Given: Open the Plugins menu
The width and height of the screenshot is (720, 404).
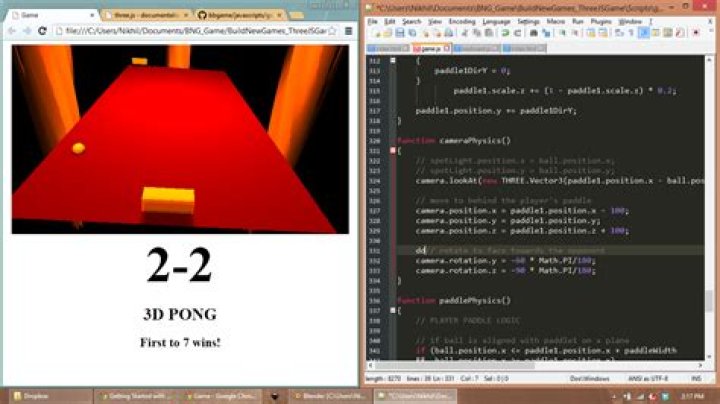Looking at the screenshot, I should pos(601,22).
